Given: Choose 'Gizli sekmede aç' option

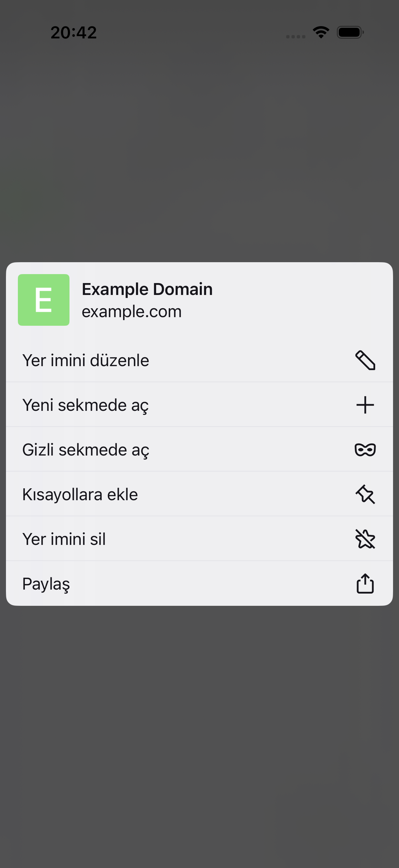Looking at the screenshot, I should [x=199, y=450].
